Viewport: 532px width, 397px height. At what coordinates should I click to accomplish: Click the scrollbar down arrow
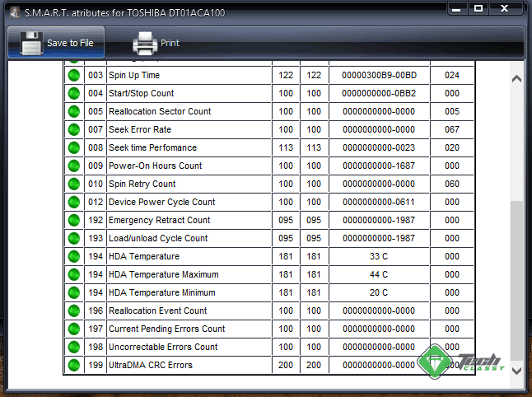tap(516, 371)
